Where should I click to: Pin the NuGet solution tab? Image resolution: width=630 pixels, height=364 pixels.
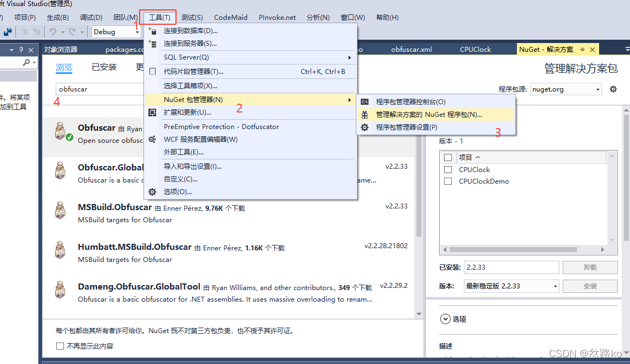point(582,50)
